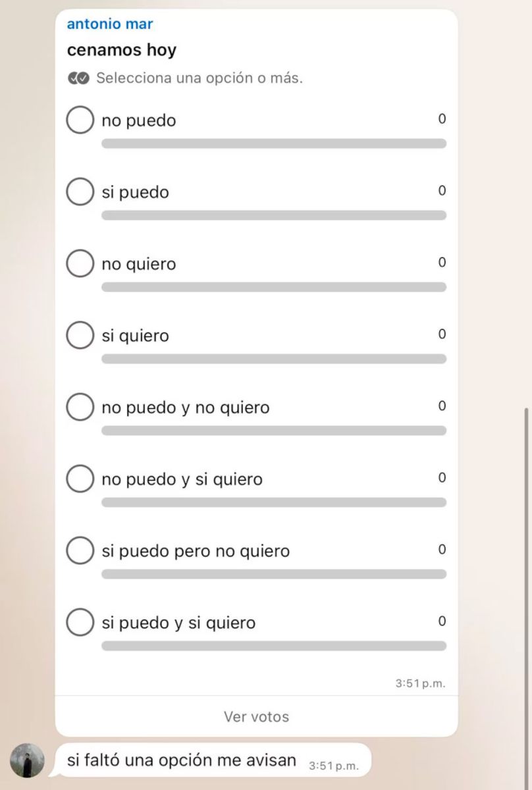Select the 'si puedo' poll option

[80, 192]
